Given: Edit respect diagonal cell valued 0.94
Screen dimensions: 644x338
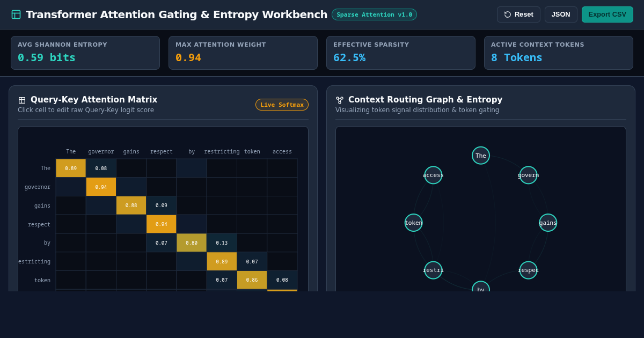Looking at the screenshot, I should pos(162,224).
